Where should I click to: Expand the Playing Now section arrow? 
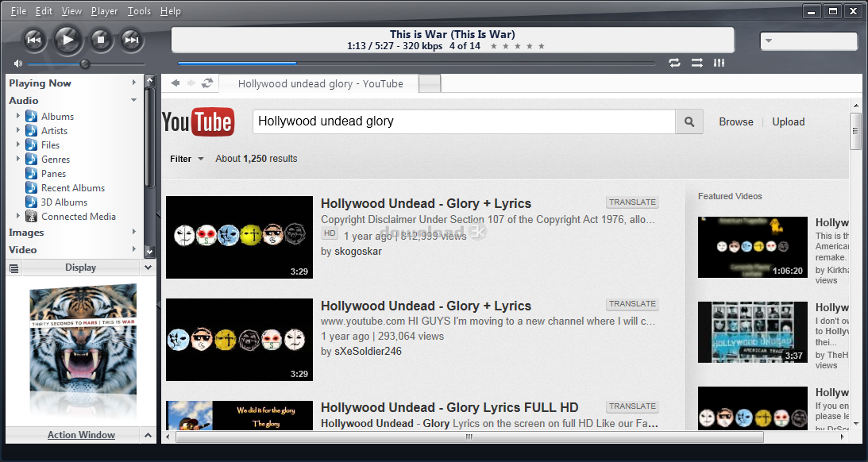click(x=134, y=83)
